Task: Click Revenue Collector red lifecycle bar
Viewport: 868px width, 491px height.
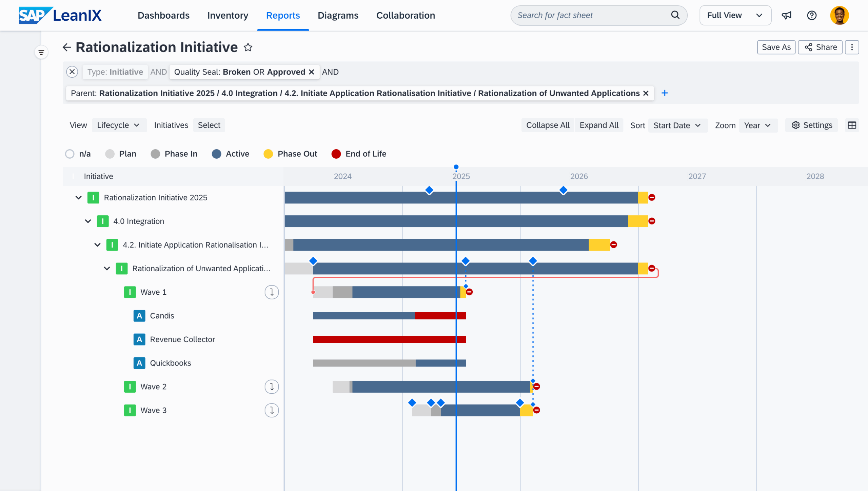Action: 389,339
